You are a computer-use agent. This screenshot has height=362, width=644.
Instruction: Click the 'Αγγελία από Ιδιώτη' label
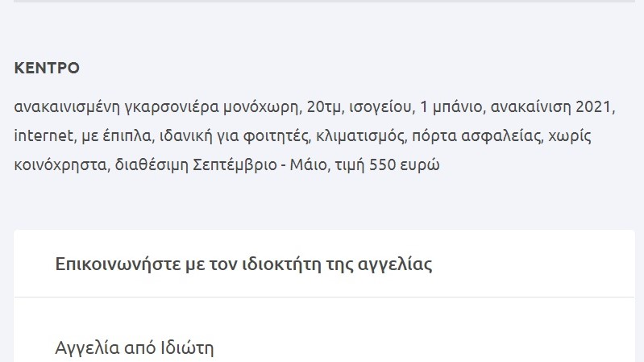pyautogui.click(x=135, y=348)
